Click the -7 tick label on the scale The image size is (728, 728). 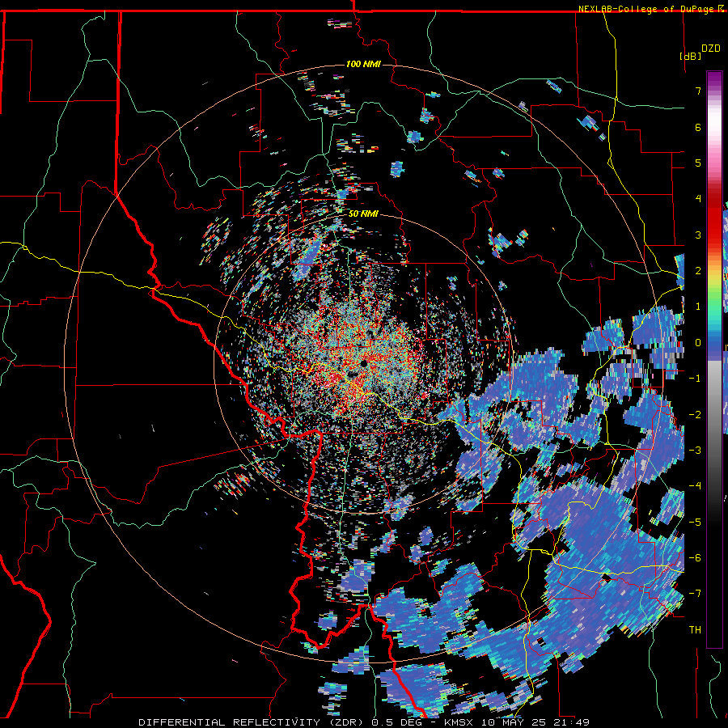(695, 594)
